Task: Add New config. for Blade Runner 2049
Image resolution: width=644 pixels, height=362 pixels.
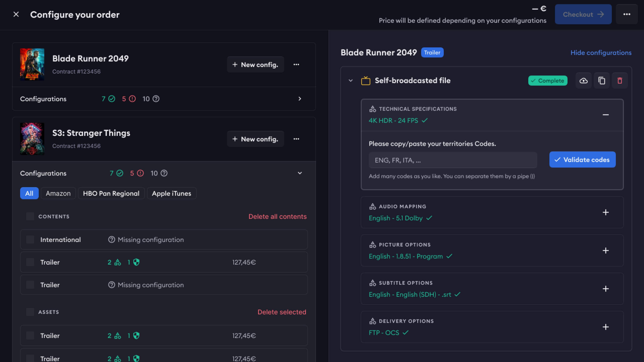Action: (x=255, y=65)
